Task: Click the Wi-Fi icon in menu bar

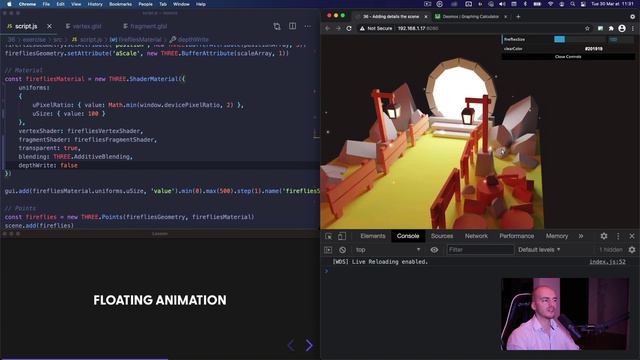Action: tap(551, 4)
